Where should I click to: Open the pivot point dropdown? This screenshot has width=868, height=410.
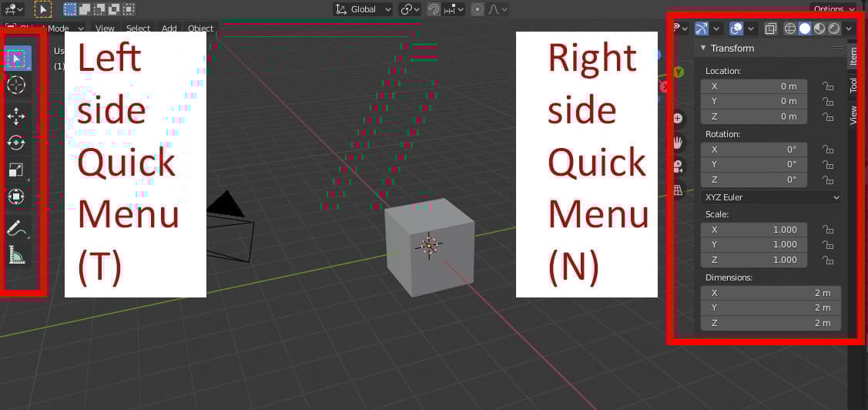[x=410, y=9]
